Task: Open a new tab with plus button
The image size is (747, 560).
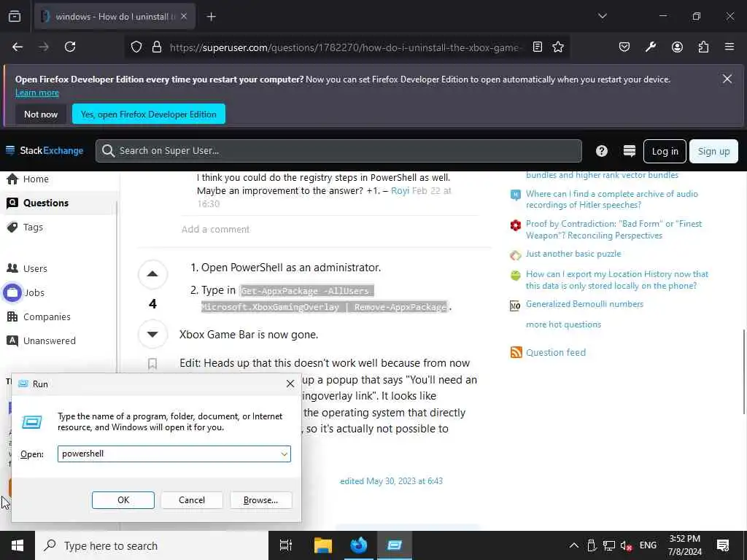Action: (211, 17)
